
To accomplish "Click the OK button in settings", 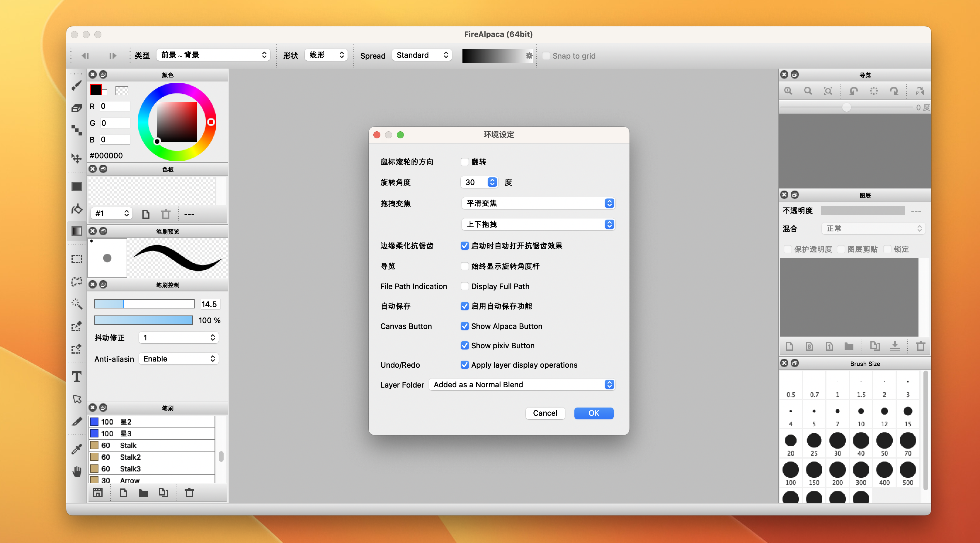I will (x=593, y=413).
